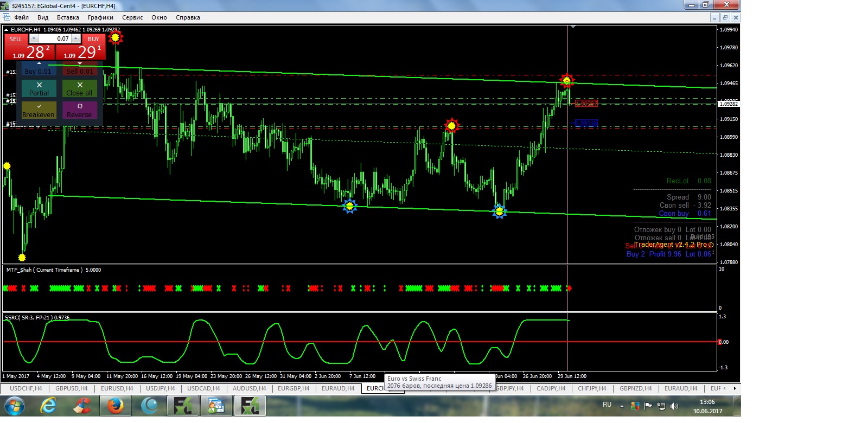Open the blue C browser taskbar icon
This screenshot has height=423, width=868.
149,406
